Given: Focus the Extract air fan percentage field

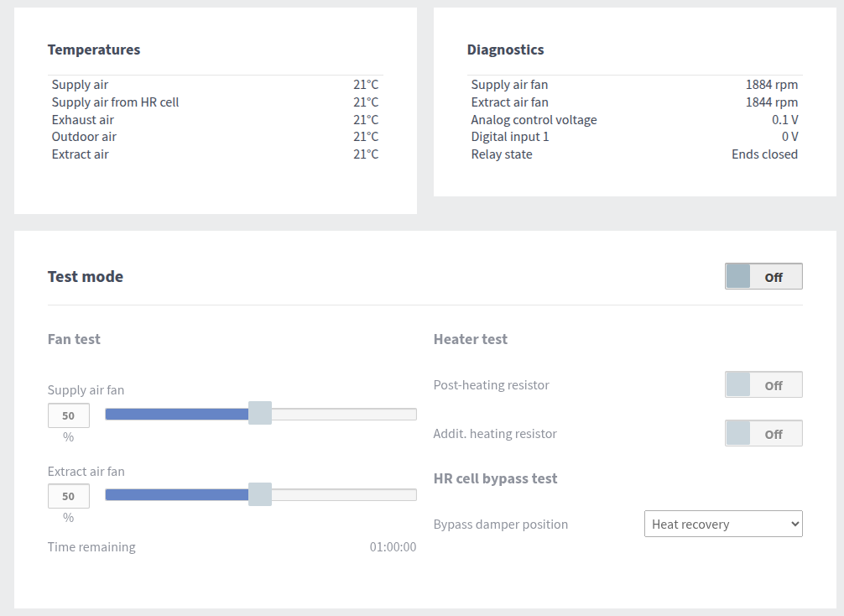Looking at the screenshot, I should 69,496.
